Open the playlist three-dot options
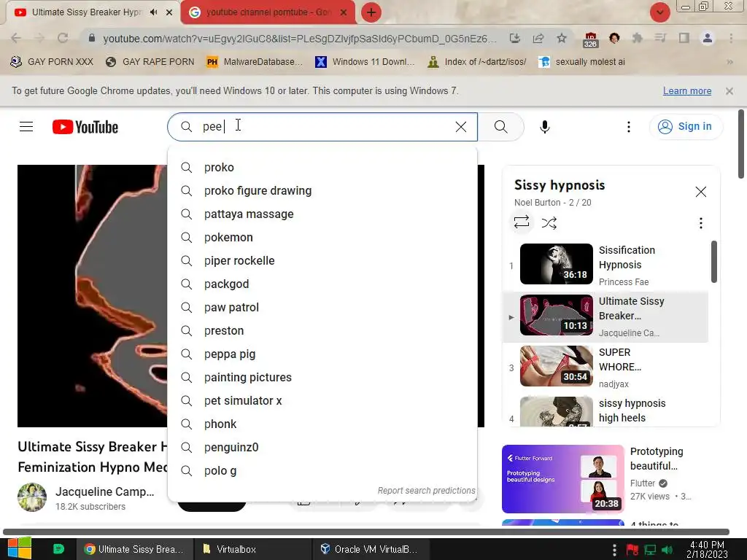747x560 pixels. point(701,223)
